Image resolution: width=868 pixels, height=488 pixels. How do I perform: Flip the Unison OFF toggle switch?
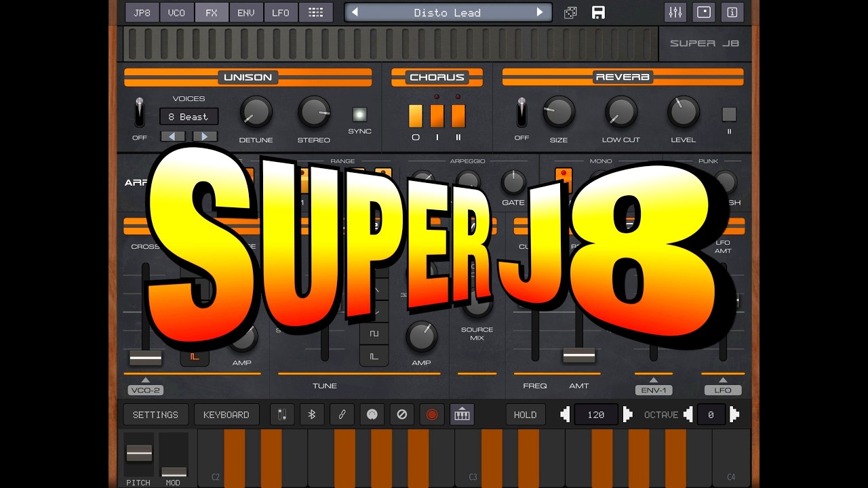coord(139,113)
